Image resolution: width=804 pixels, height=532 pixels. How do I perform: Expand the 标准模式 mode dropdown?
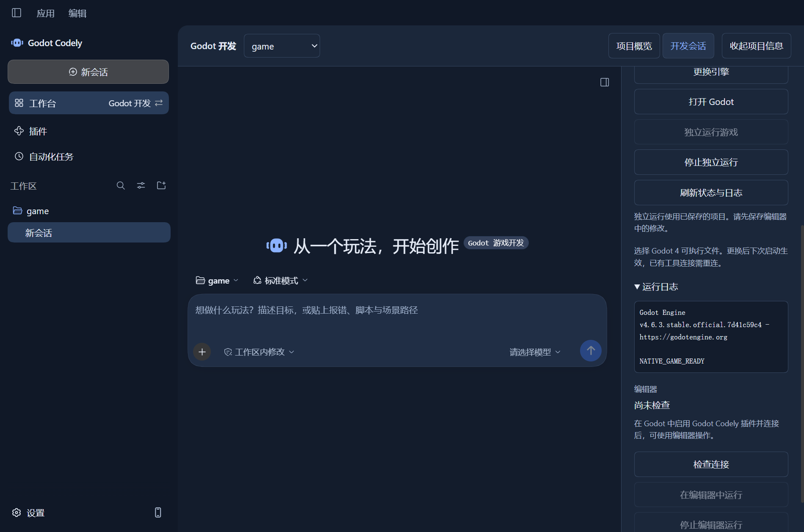[x=281, y=281]
